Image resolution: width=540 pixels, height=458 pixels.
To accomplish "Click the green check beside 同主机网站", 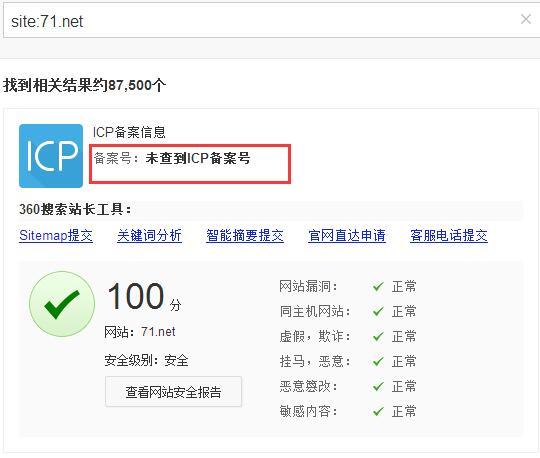I will point(378,311).
